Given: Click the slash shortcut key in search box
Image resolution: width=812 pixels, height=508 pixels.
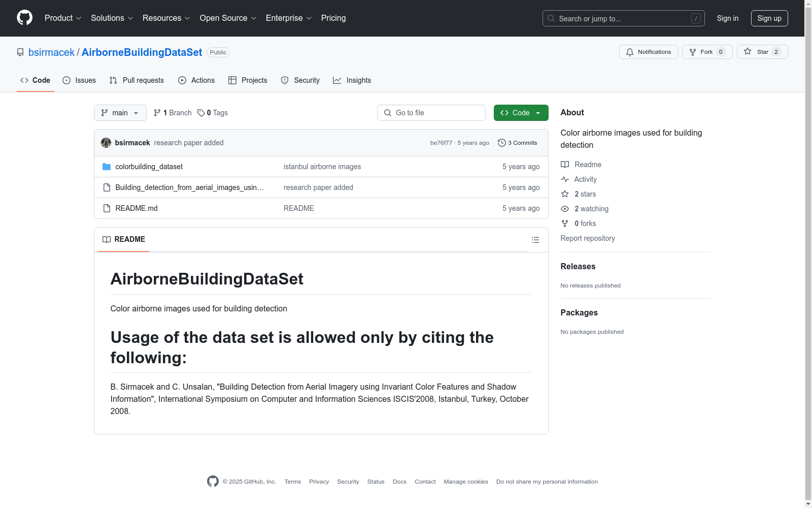Looking at the screenshot, I should click(696, 18).
